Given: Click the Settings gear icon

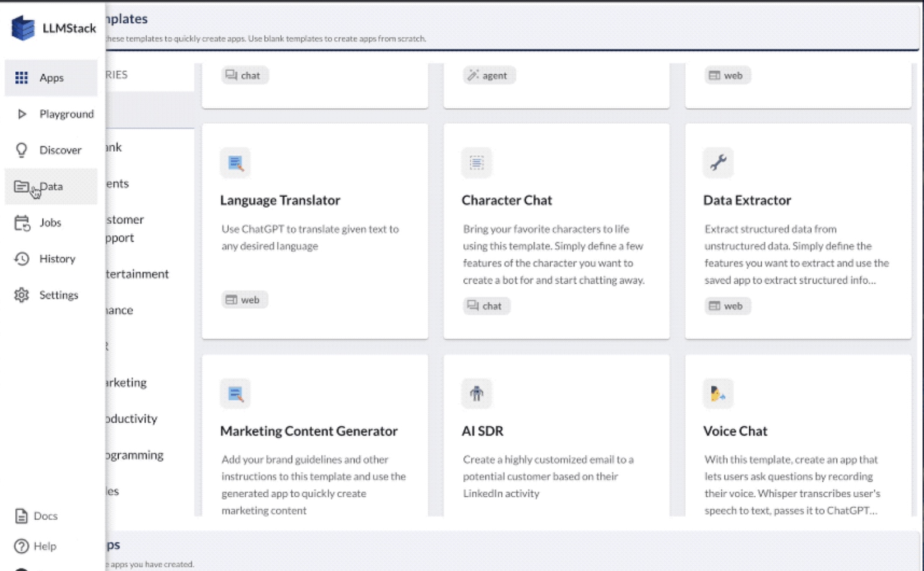Looking at the screenshot, I should tap(22, 295).
